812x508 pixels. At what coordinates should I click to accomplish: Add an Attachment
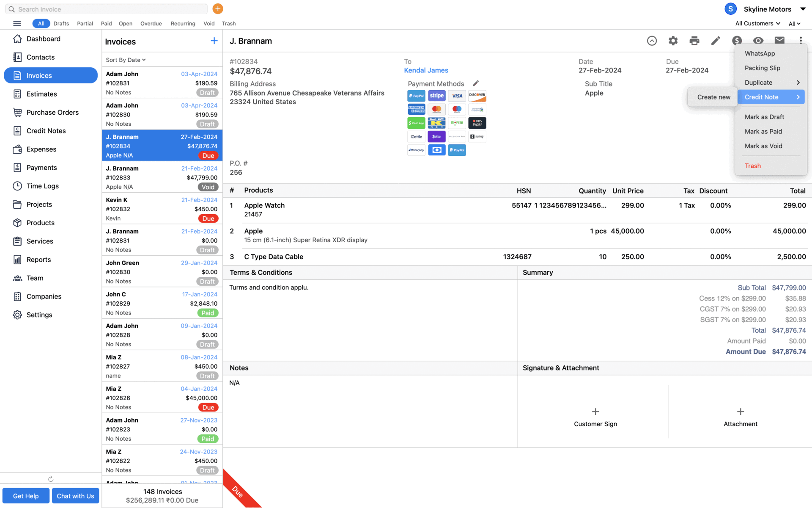click(x=740, y=417)
